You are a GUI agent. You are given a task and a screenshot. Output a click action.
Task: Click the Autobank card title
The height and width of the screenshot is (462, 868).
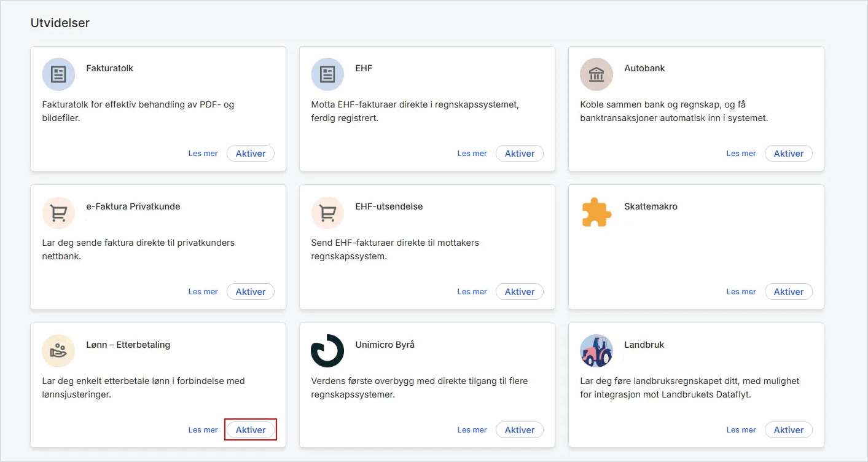point(644,68)
